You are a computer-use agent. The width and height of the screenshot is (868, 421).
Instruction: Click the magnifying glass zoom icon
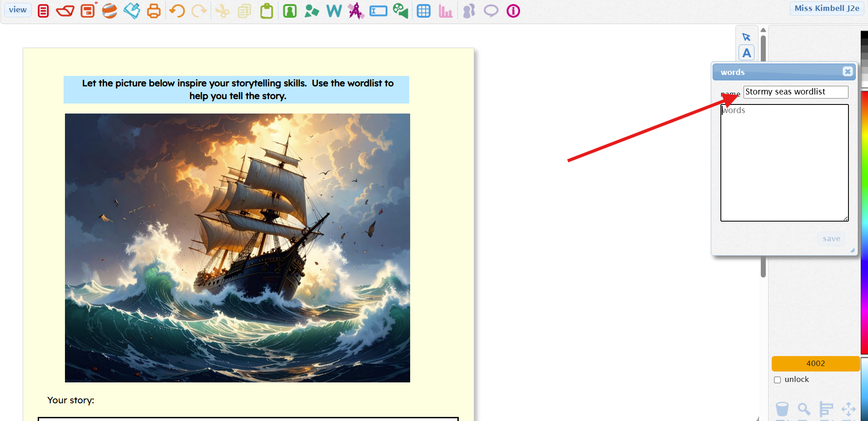[804, 409]
